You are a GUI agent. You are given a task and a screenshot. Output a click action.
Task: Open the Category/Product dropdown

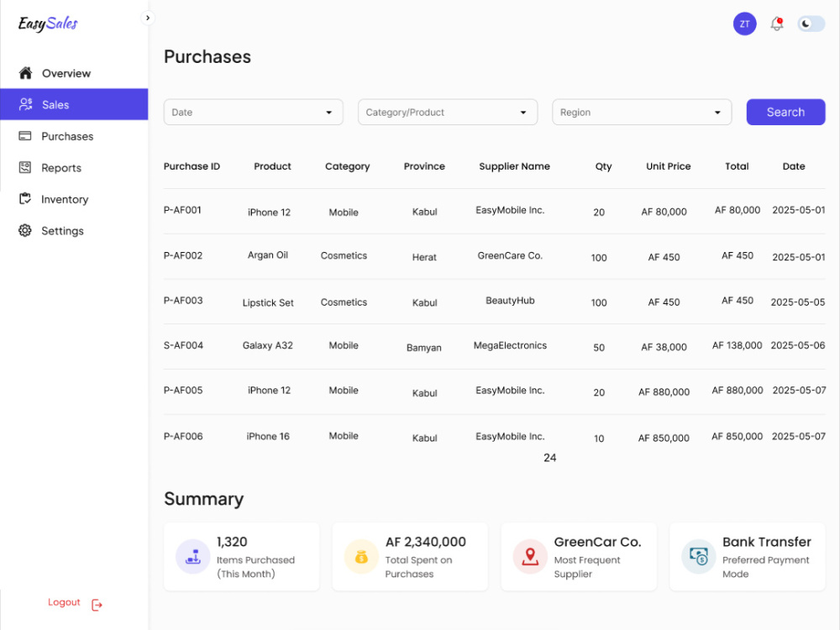(448, 112)
